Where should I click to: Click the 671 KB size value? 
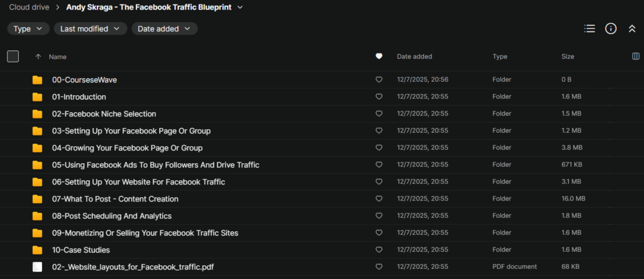[571, 164]
